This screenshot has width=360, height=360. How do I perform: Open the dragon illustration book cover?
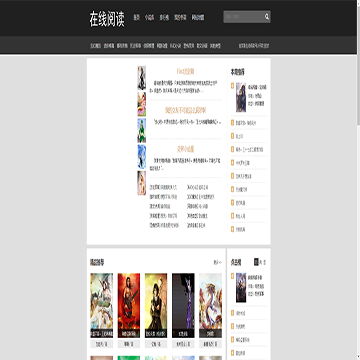210,306
